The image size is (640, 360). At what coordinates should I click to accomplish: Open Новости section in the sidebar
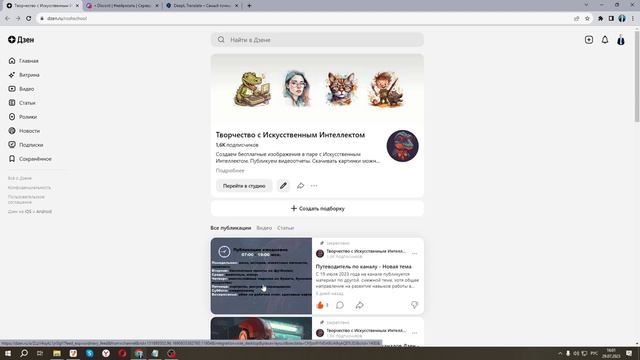click(24, 131)
